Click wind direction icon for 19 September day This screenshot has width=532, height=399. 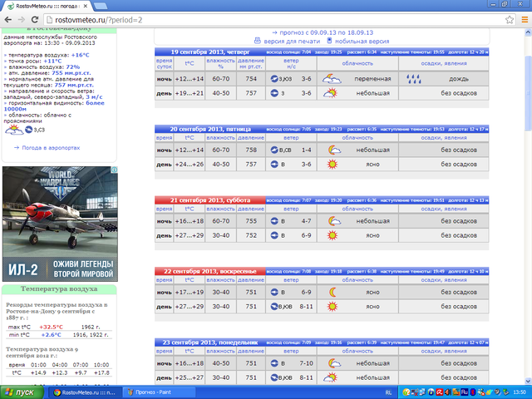pos(274,93)
